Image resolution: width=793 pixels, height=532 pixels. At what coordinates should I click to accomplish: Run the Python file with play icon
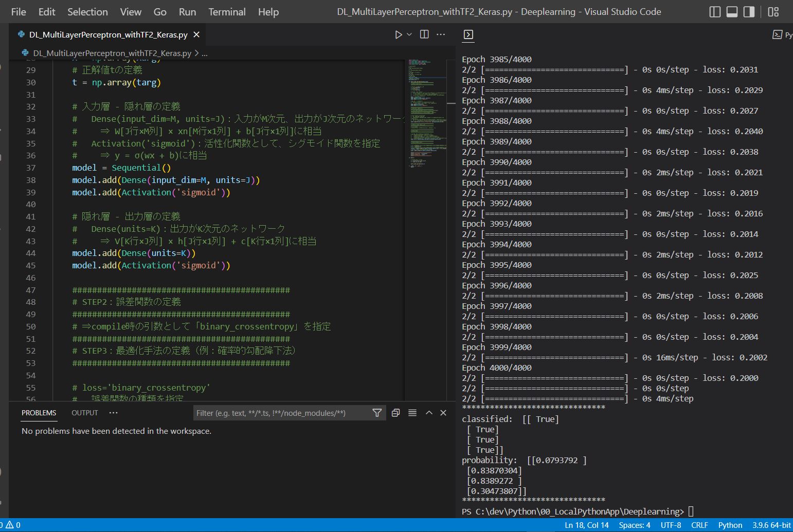click(x=398, y=34)
